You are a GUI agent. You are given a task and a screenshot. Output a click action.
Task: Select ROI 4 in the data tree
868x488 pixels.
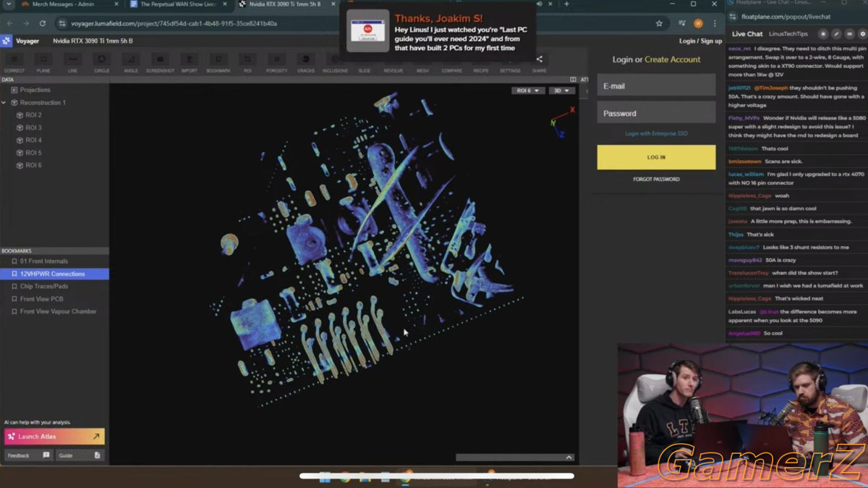click(33, 140)
